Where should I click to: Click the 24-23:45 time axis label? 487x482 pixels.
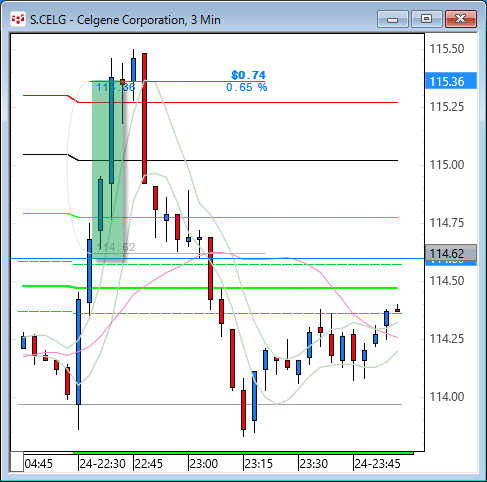(x=377, y=464)
